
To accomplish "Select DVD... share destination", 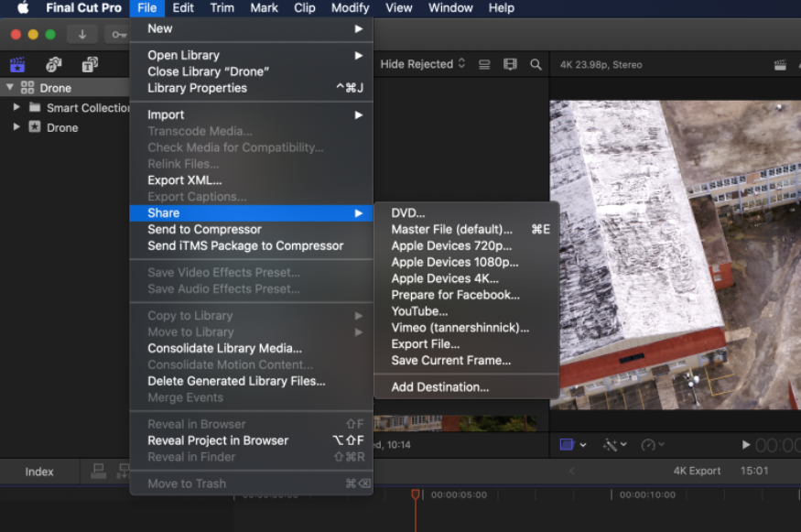I will click(466, 213).
